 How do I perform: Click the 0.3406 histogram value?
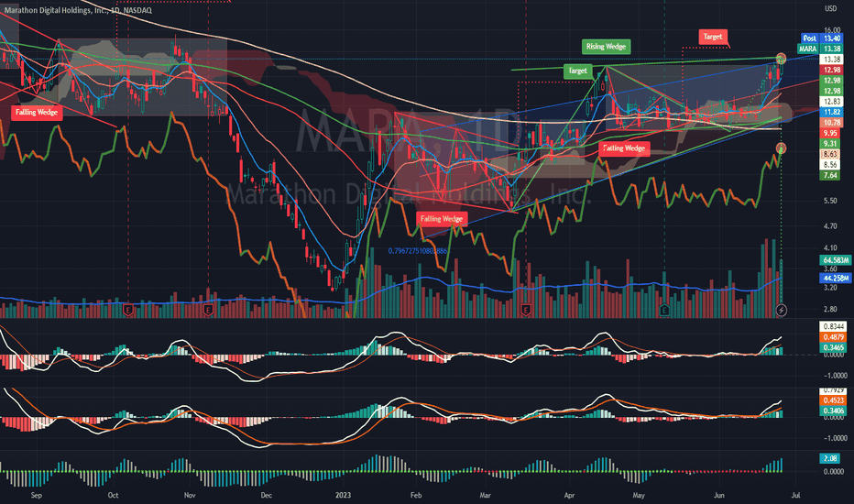point(833,411)
